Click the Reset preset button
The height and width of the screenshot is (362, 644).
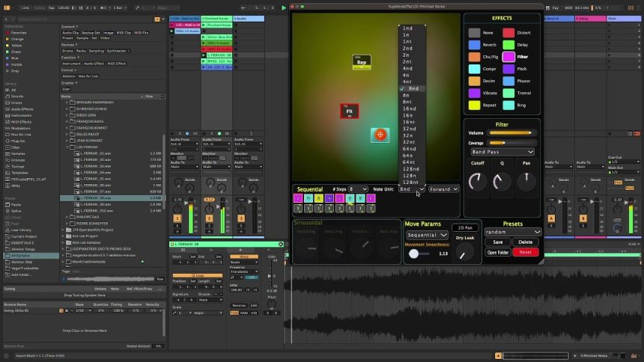(x=525, y=252)
